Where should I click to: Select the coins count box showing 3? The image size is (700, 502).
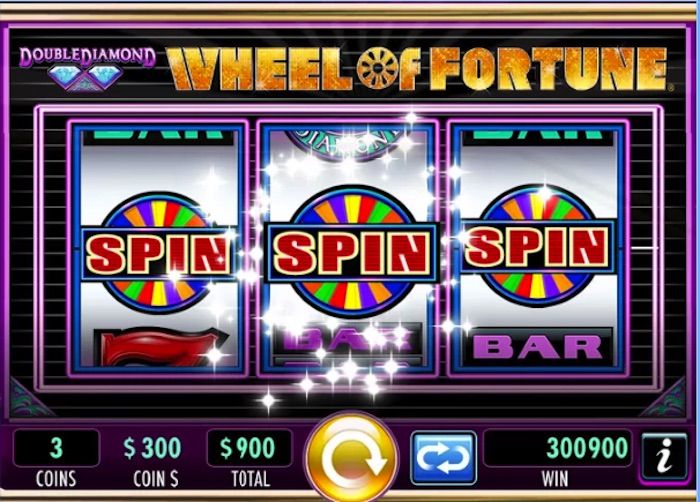pyautogui.click(x=56, y=448)
